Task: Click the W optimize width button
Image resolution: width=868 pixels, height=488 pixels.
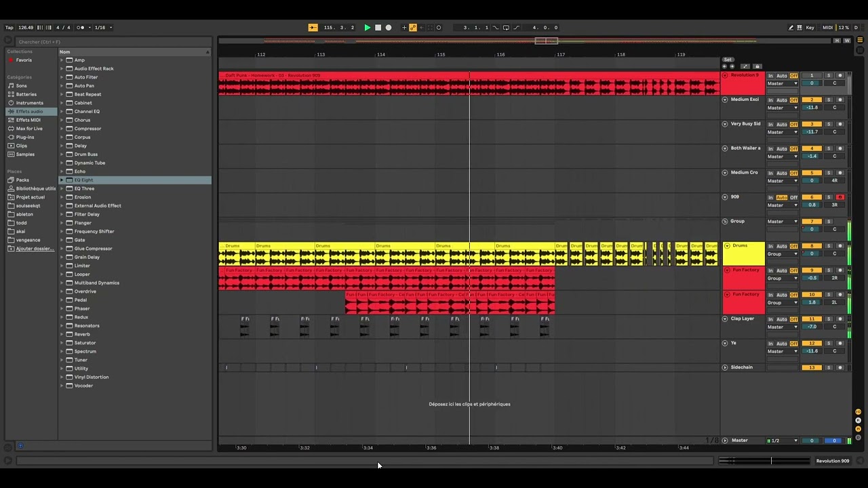Action: point(847,41)
